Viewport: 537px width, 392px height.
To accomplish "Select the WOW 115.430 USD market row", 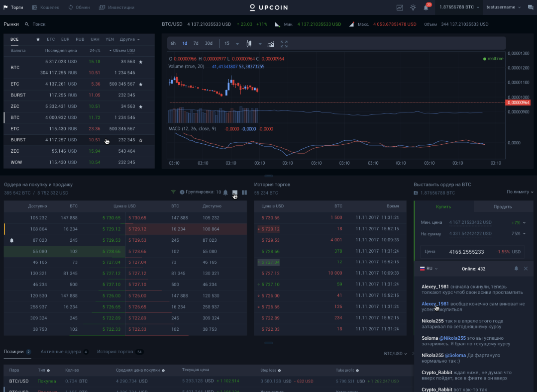I will click(x=79, y=162).
